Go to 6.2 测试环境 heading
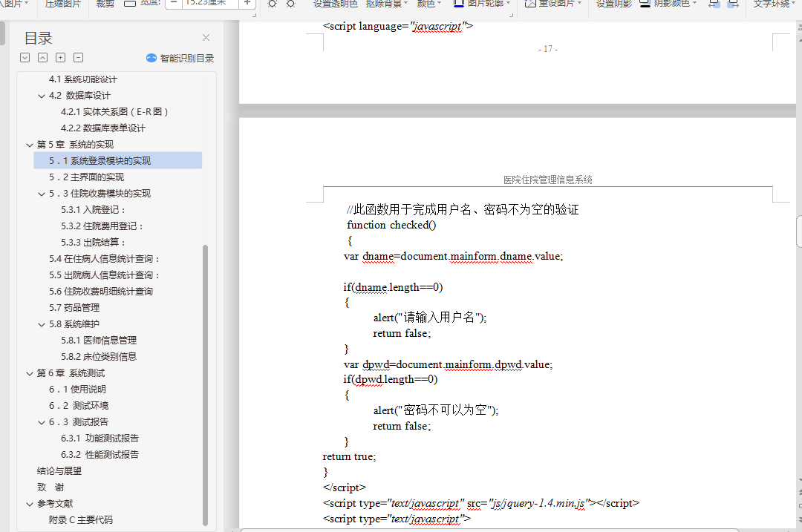Viewport: 802px width, 532px height. pos(79,406)
